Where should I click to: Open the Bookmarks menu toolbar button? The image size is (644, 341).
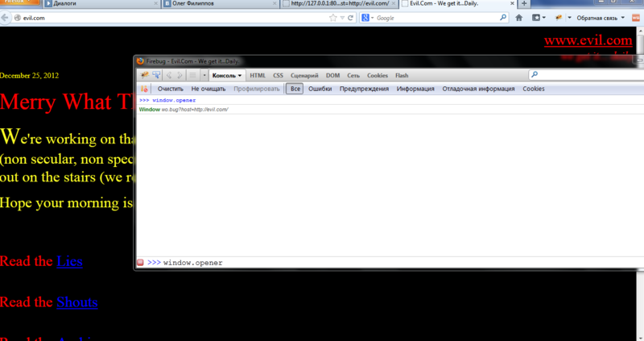[539, 18]
